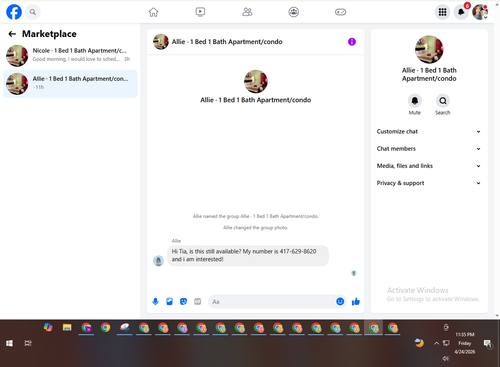Viewport: 500px width, 367px height.
Task: Open the Nicole - 1 Bed 1 Bath conversation
Action: pos(70,55)
